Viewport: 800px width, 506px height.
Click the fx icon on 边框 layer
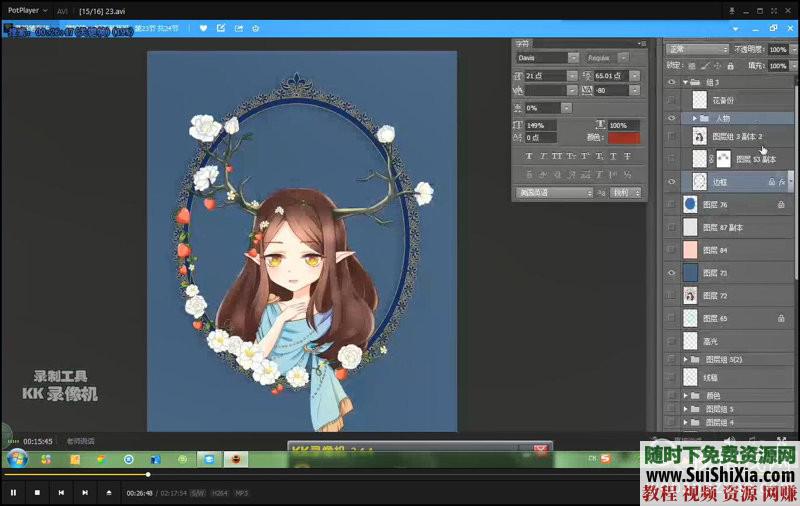click(782, 182)
